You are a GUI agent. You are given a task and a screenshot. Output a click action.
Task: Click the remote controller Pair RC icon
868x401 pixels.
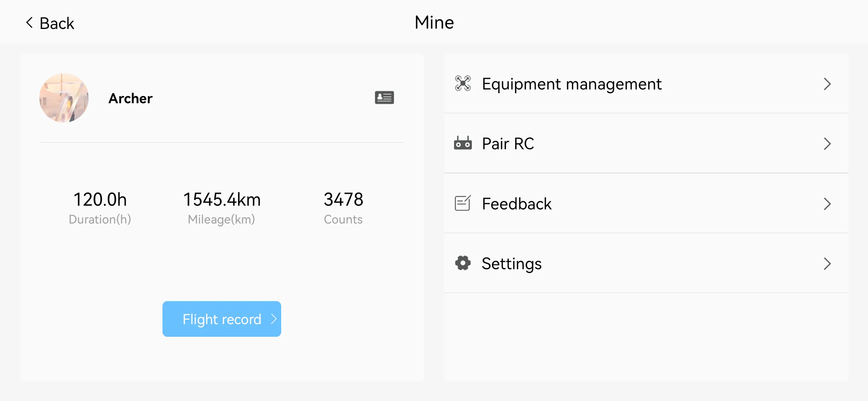click(463, 143)
